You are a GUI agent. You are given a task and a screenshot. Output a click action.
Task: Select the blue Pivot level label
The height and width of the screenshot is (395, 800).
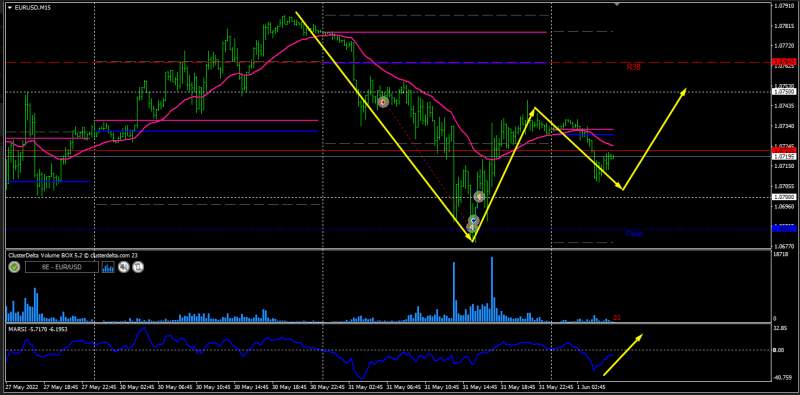click(634, 234)
